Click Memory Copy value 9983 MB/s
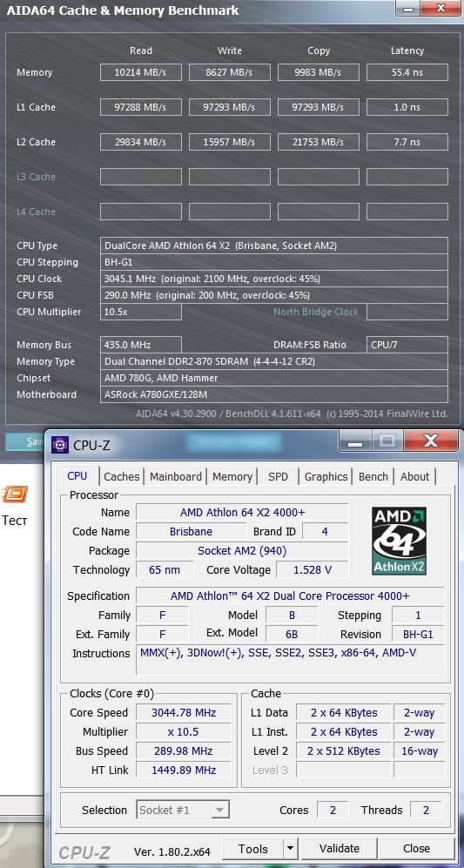 319,72
